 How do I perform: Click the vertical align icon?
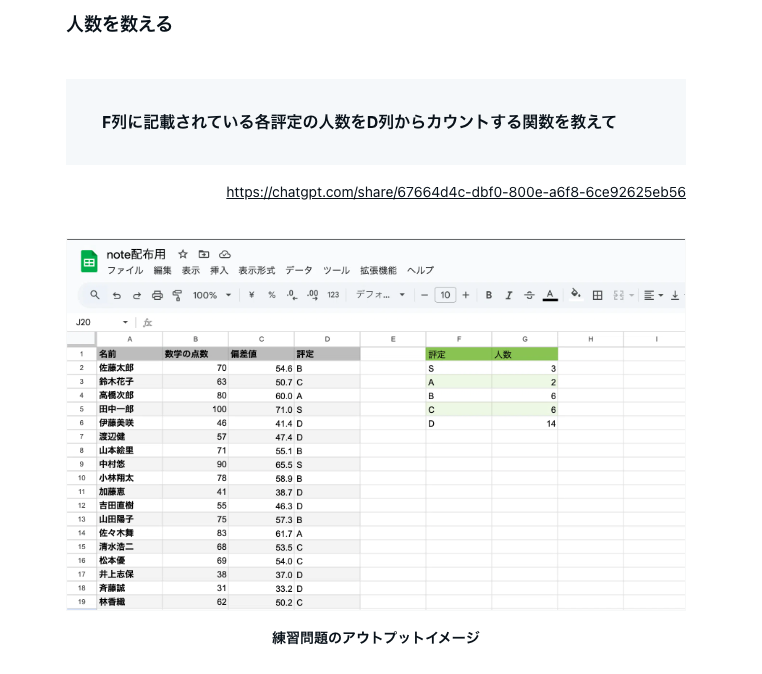pyautogui.click(x=675, y=295)
